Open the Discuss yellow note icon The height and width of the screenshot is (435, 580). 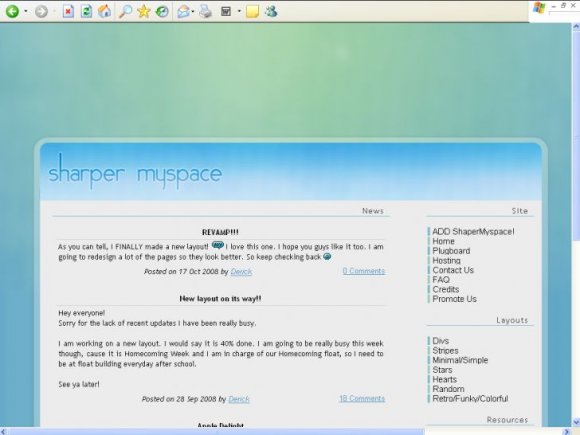[252, 11]
